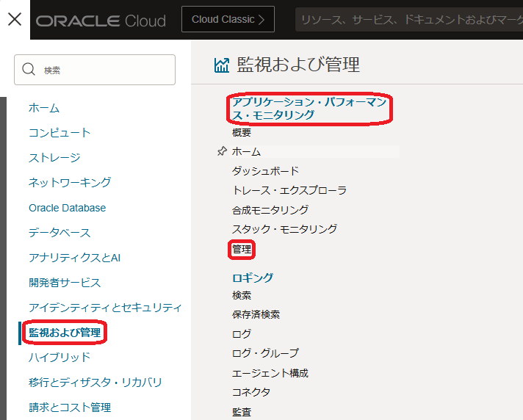Select ネットワーキング in the left menu

coord(70,182)
